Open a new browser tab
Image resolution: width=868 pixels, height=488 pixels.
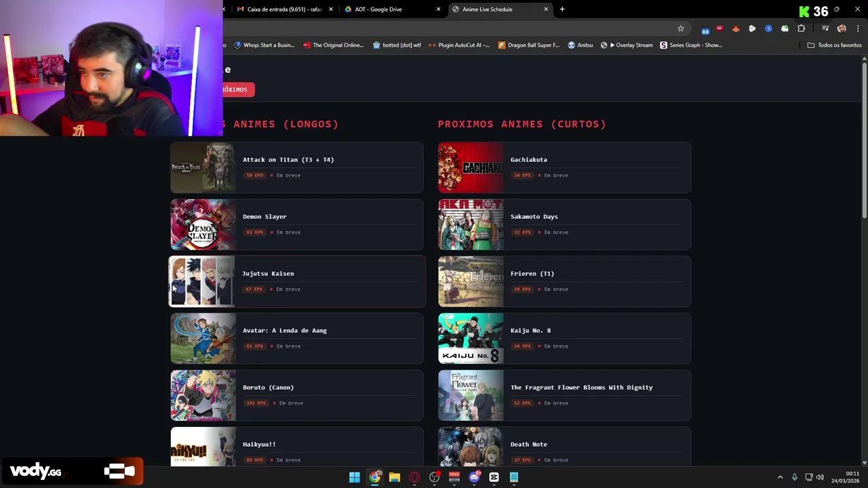562,9
